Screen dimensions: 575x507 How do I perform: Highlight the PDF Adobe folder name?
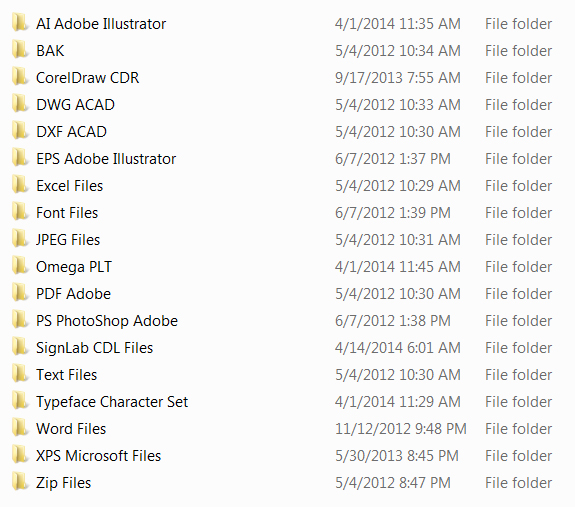(73, 294)
